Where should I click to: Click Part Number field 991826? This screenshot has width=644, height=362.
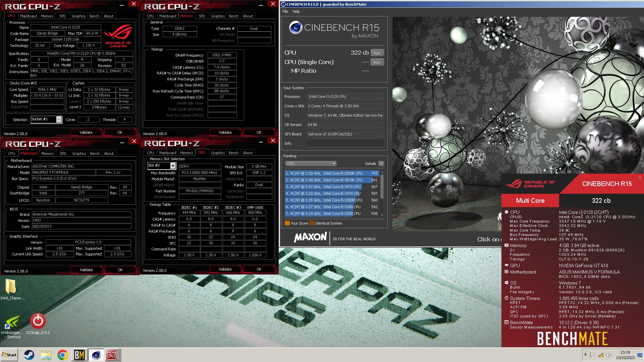(200, 191)
